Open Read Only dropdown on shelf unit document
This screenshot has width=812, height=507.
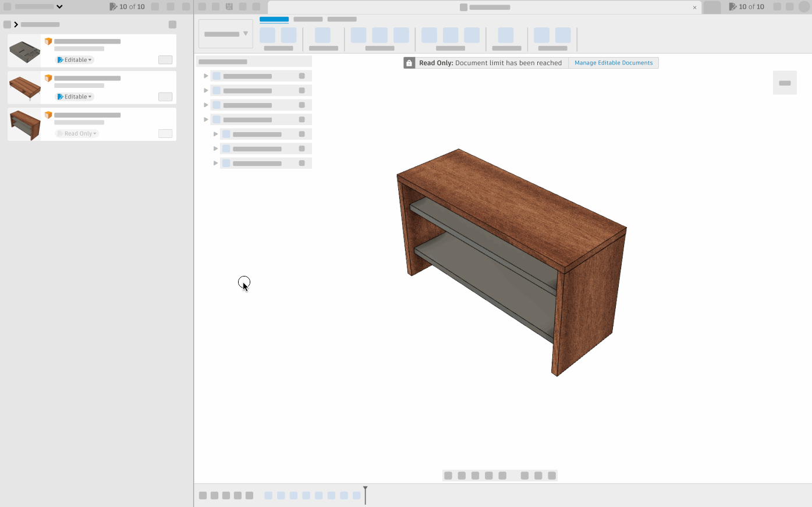click(77, 134)
